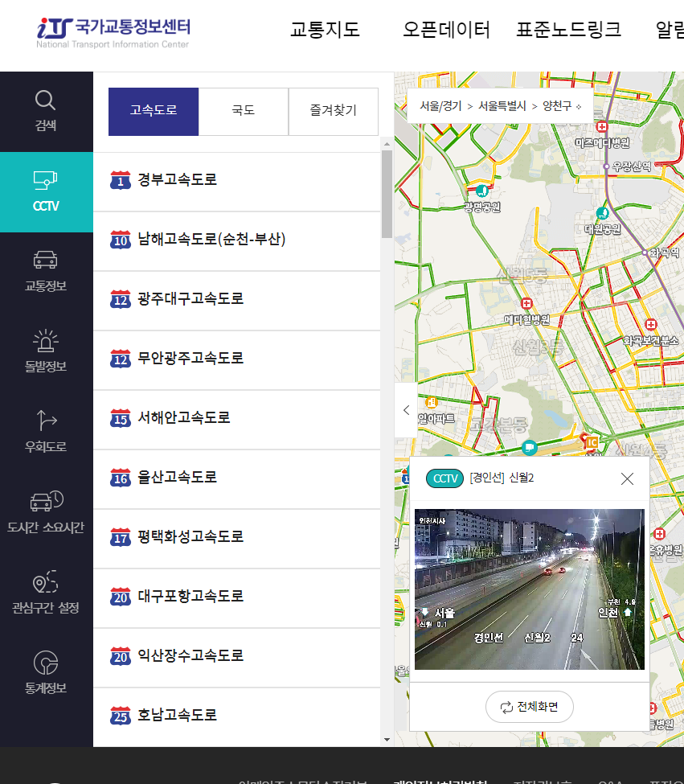Open 돌발정보 incident info sidebar item
The image size is (684, 784).
pos(46,352)
